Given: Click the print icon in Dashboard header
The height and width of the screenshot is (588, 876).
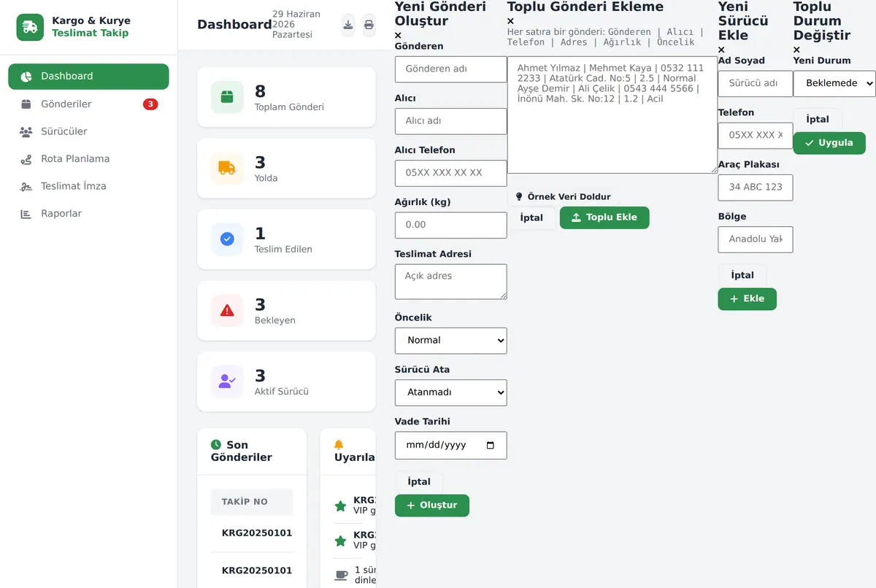Looking at the screenshot, I should click(369, 25).
